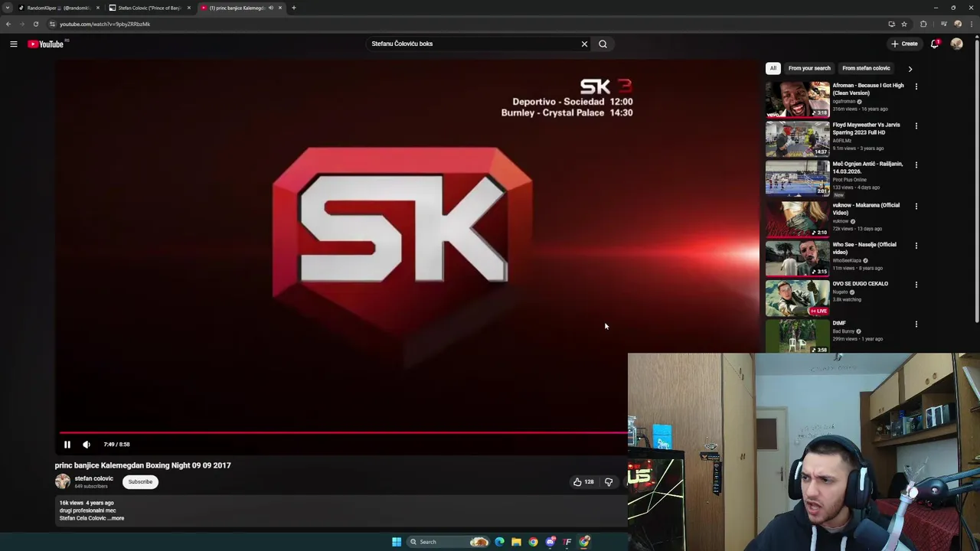Viewport: 980px width, 551px height.
Task: Bookmark this page with the star
Action: tap(904, 24)
